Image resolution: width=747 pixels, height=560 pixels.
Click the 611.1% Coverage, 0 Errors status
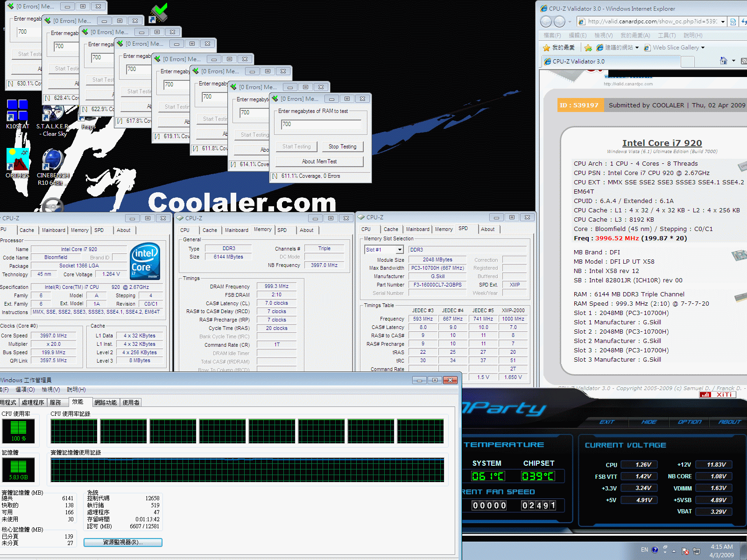(x=310, y=176)
